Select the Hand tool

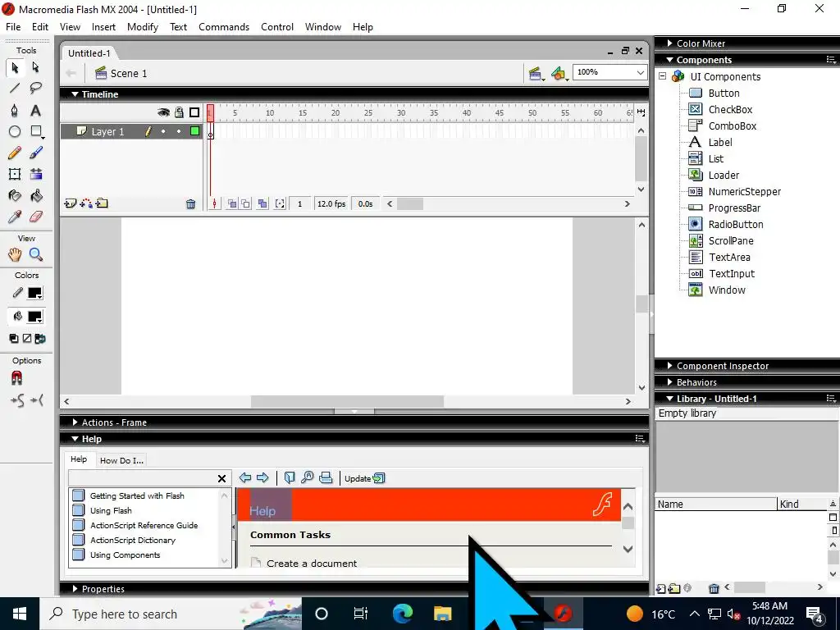[15, 254]
